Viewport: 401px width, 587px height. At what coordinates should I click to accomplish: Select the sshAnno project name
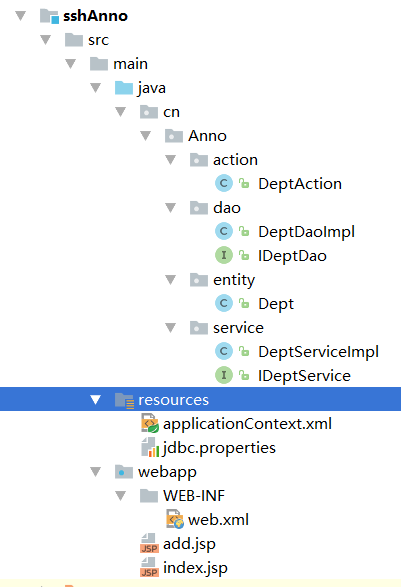pos(95,16)
